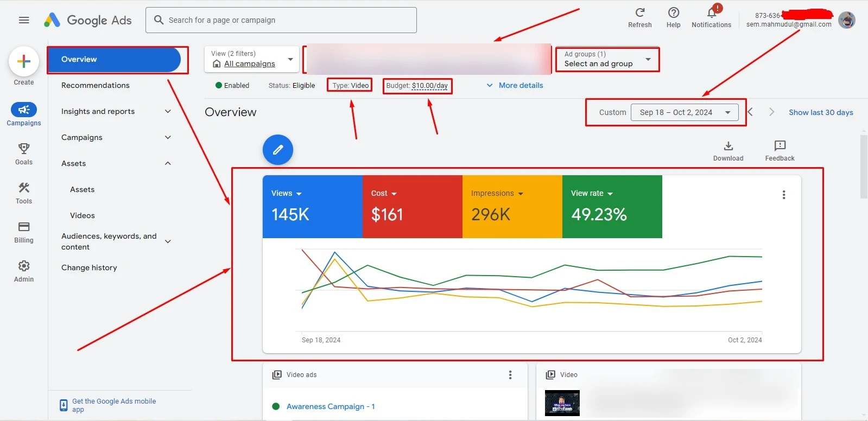The image size is (868, 421).
Task: Change the View rate metric dropdown
Action: pyautogui.click(x=592, y=194)
